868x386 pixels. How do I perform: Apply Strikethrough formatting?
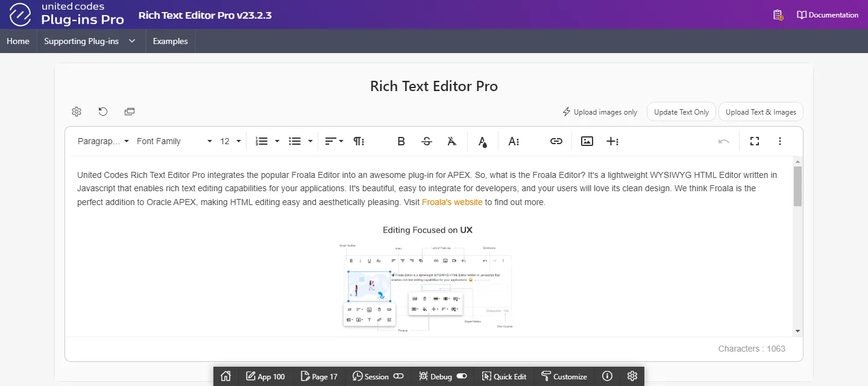click(427, 141)
